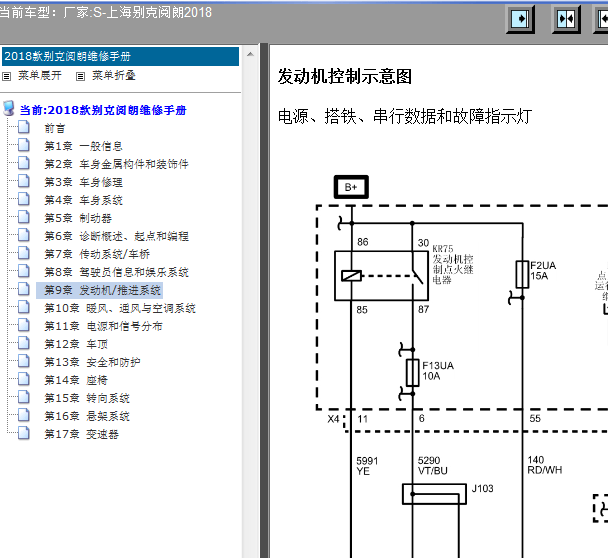Click the 140 RD/WH wire label
Viewport: 608px width, 558px height.
pyautogui.click(x=544, y=465)
